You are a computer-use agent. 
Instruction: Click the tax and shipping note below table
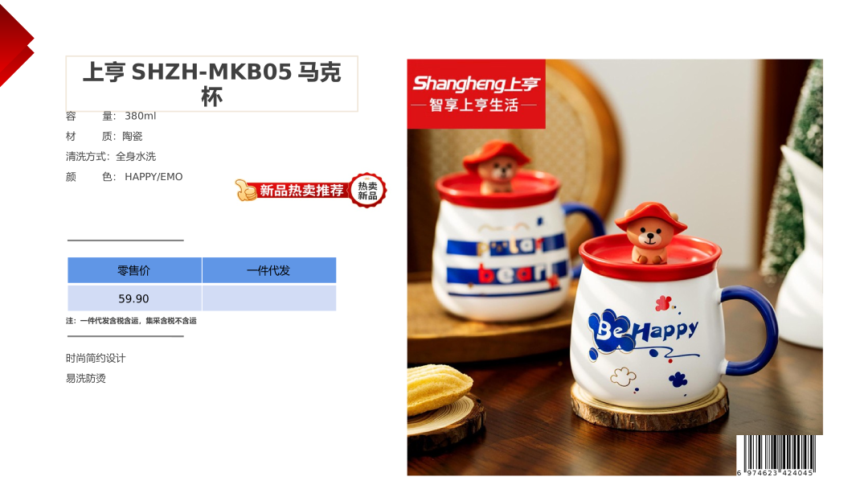[131, 321]
